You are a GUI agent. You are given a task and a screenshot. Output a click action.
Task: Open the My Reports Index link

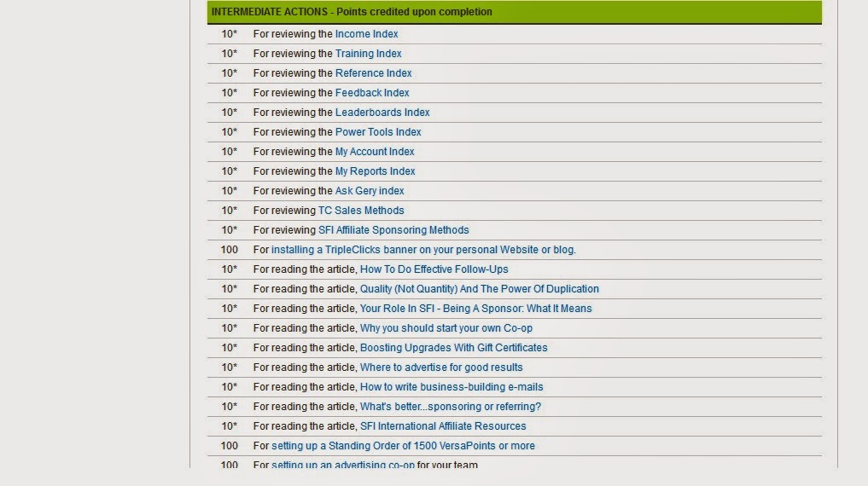(x=375, y=171)
